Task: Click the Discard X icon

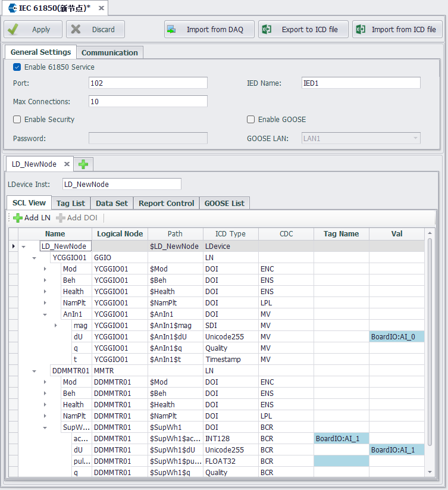Action: pos(76,29)
